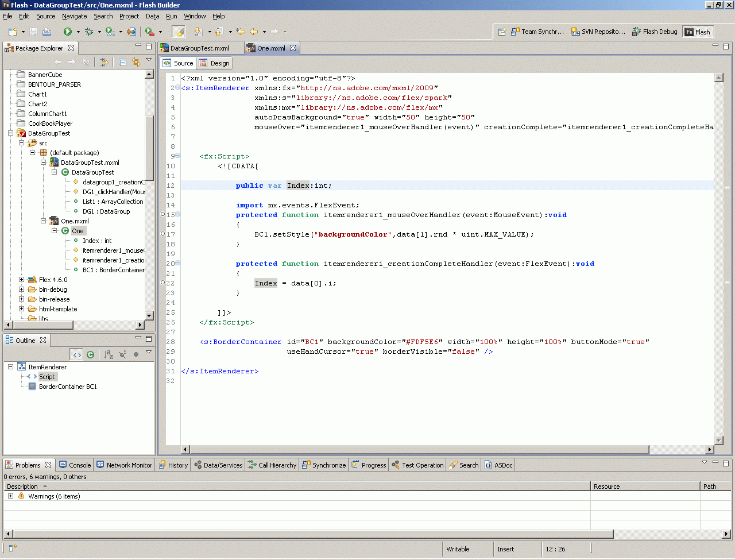Toggle class view mode in Outline
Viewport: 735px width, 560px height.
(90, 354)
